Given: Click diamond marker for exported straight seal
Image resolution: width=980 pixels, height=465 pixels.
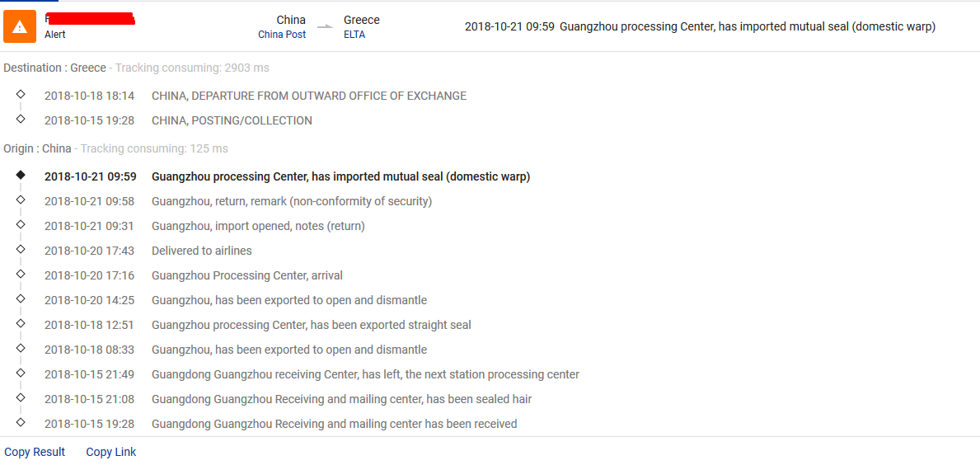Looking at the screenshot, I should pos(21,323).
